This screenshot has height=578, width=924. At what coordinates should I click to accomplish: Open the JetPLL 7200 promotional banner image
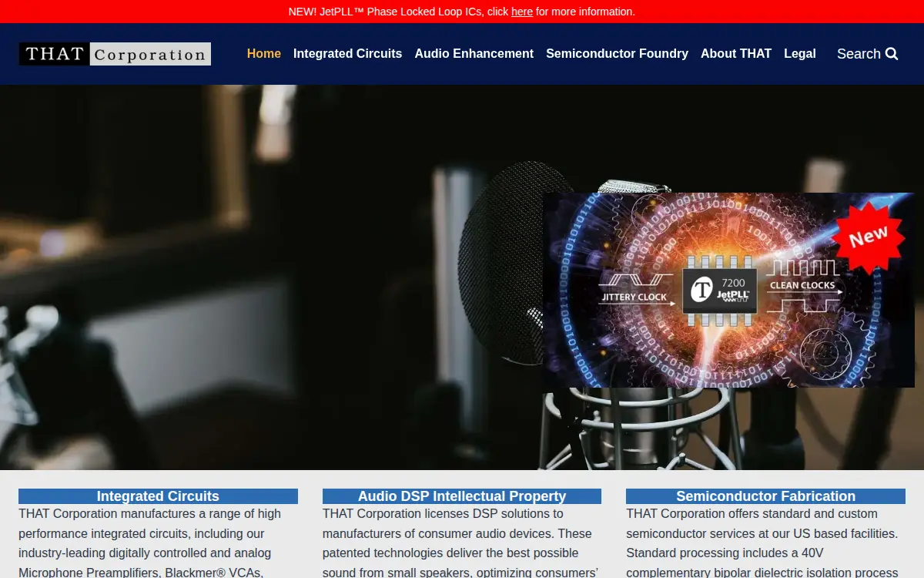pyautogui.click(x=728, y=290)
